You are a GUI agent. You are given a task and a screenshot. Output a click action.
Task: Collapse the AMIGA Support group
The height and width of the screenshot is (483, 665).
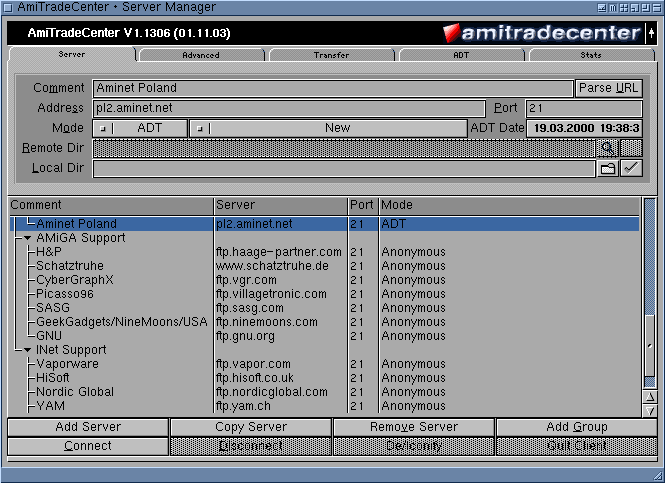[x=28, y=238]
